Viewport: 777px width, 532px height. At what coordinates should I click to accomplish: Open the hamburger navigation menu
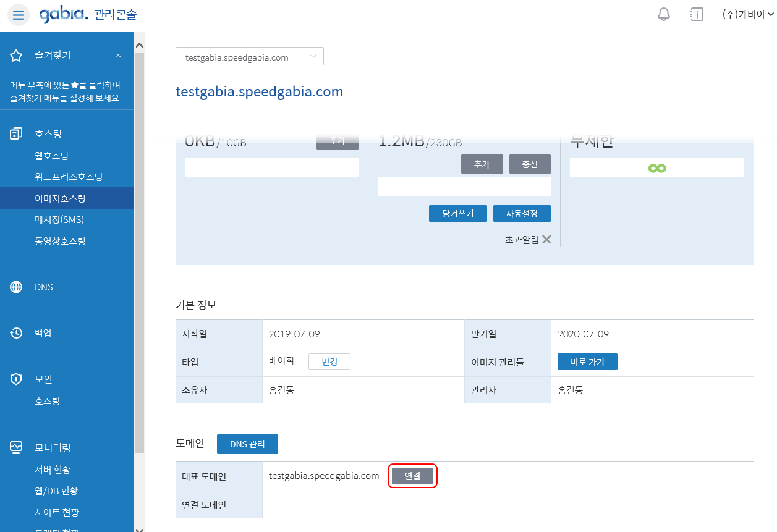point(19,15)
